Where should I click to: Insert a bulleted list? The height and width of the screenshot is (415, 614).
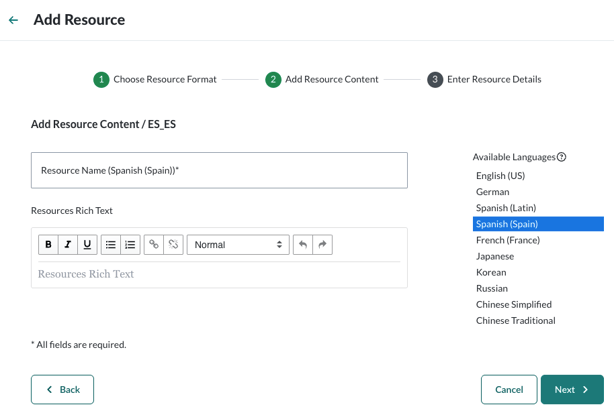[111, 245]
